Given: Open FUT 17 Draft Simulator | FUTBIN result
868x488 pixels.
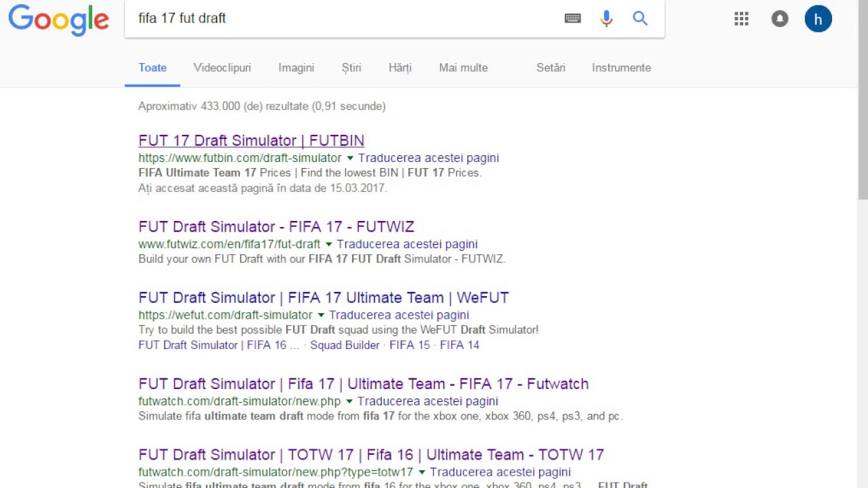Looking at the screenshot, I should click(x=252, y=140).
